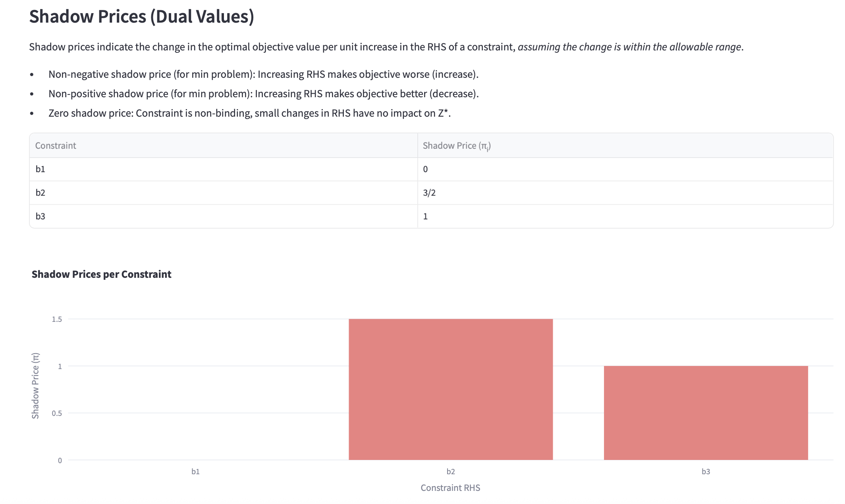Click the shadow price value 3/2
Screen dimensions: 845x504
[429, 193]
